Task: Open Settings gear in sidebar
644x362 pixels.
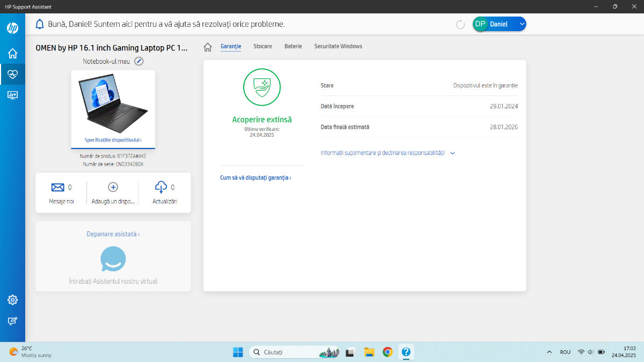Action: (12, 300)
